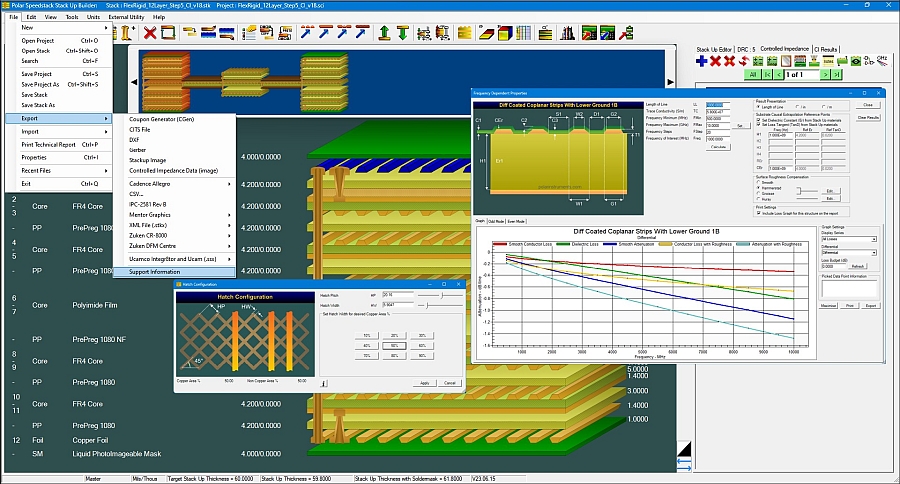Click the green up arrow toolbar icon

tap(385, 32)
